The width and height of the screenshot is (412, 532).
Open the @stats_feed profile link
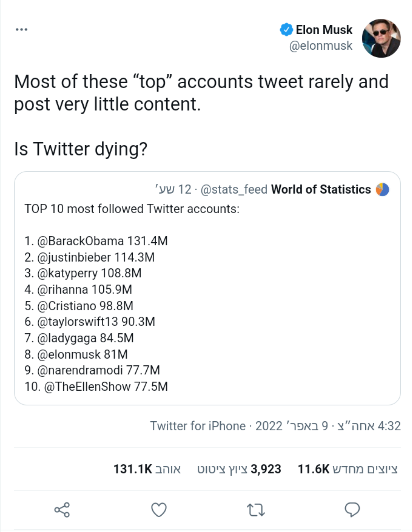pyautogui.click(x=233, y=190)
